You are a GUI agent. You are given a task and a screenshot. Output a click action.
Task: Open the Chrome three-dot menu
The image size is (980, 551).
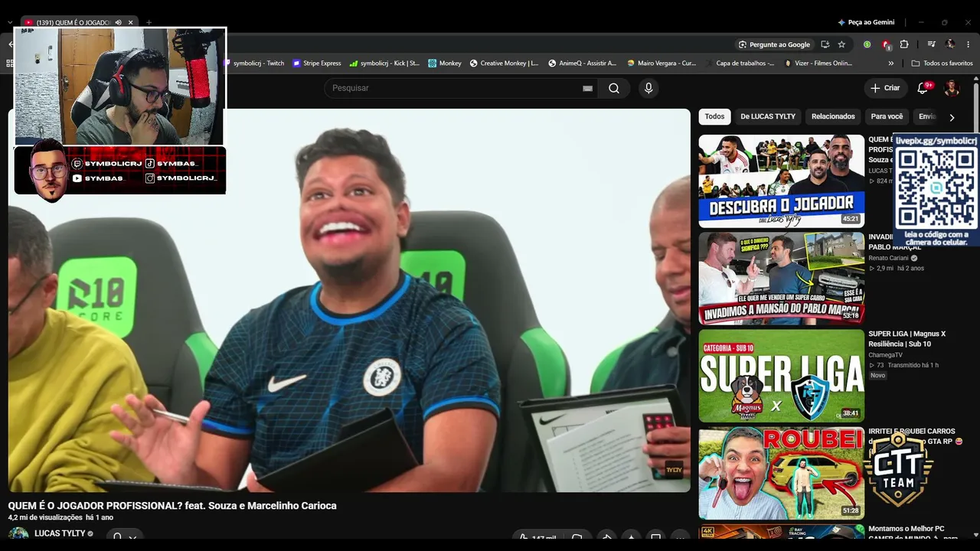tap(969, 44)
